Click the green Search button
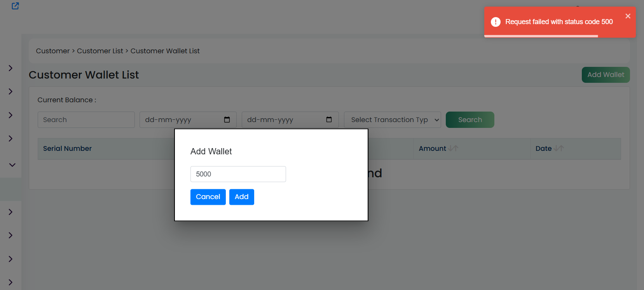 coord(470,120)
